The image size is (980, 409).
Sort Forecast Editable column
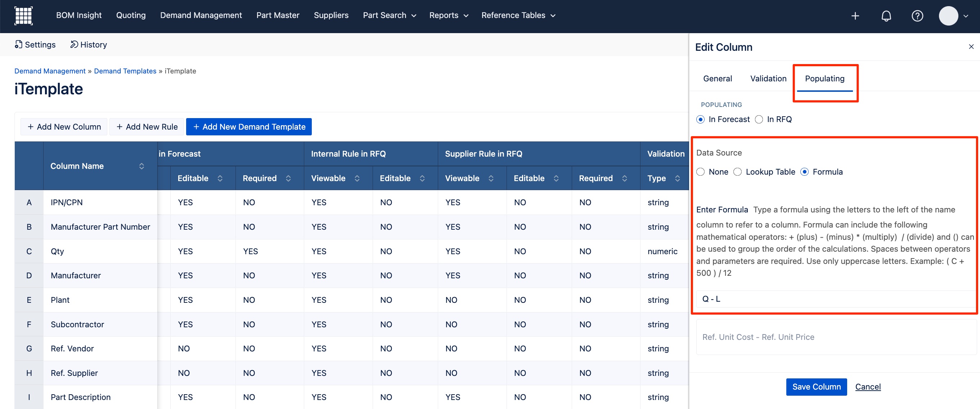[220, 178]
